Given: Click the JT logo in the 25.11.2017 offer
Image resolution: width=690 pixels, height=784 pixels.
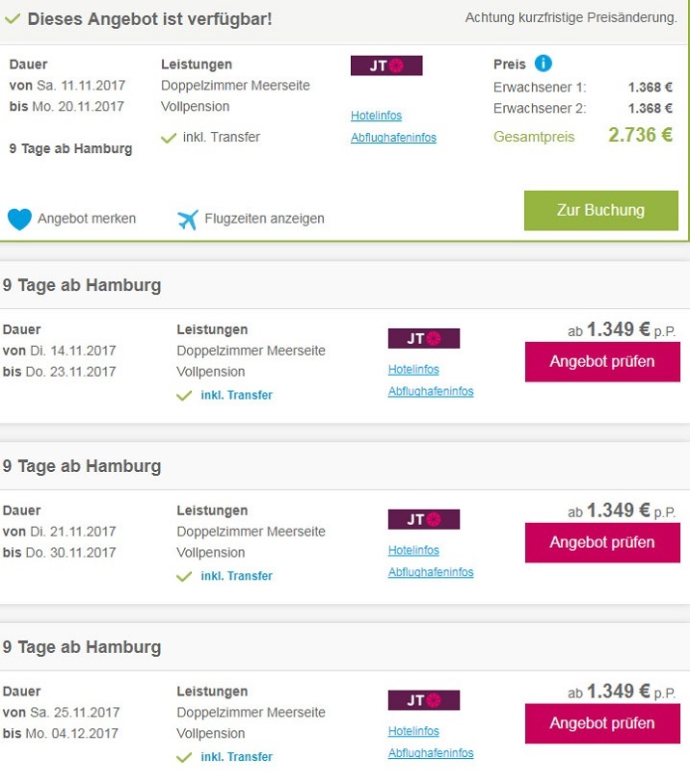Looking at the screenshot, I should tap(424, 700).
